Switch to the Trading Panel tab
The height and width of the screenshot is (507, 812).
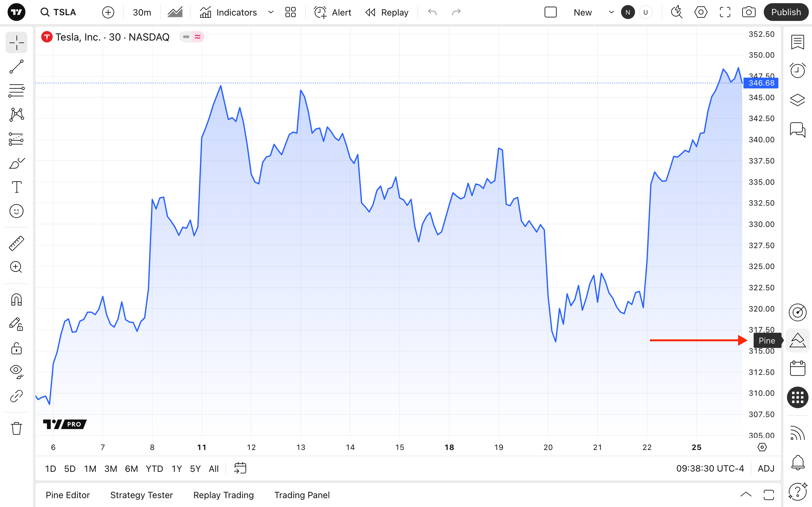point(302,495)
